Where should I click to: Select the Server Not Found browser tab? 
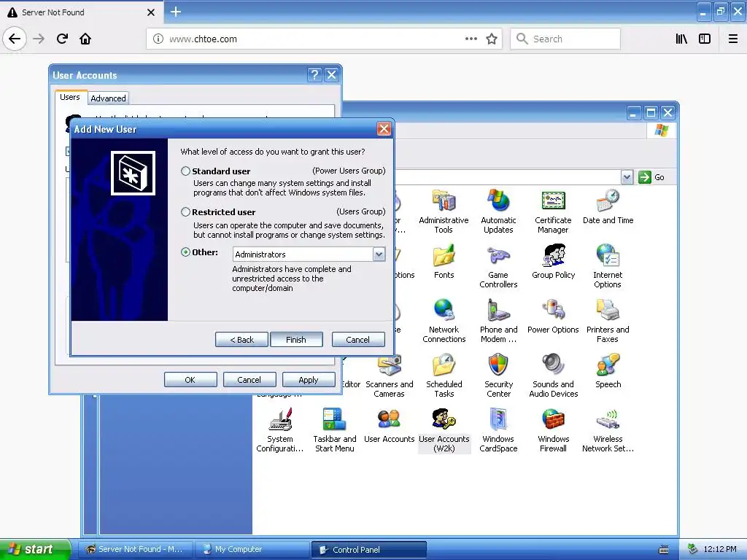point(82,12)
